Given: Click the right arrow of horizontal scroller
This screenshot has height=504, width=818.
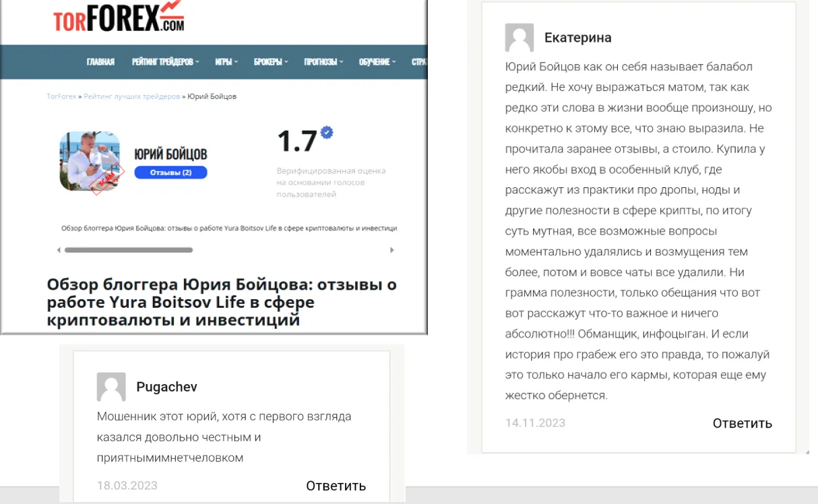Looking at the screenshot, I should (392, 250).
